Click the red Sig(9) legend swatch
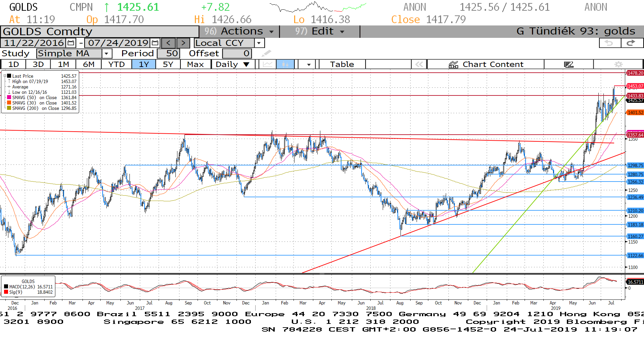 6,292
